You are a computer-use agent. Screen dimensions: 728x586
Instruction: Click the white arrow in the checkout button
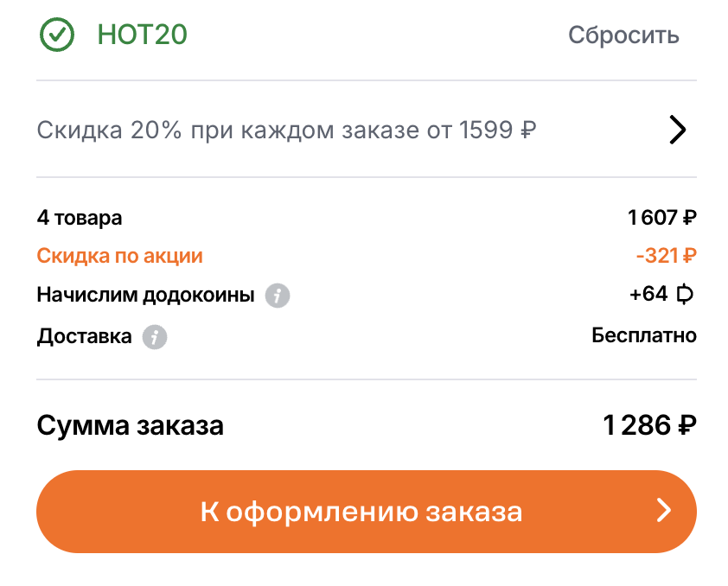click(664, 512)
